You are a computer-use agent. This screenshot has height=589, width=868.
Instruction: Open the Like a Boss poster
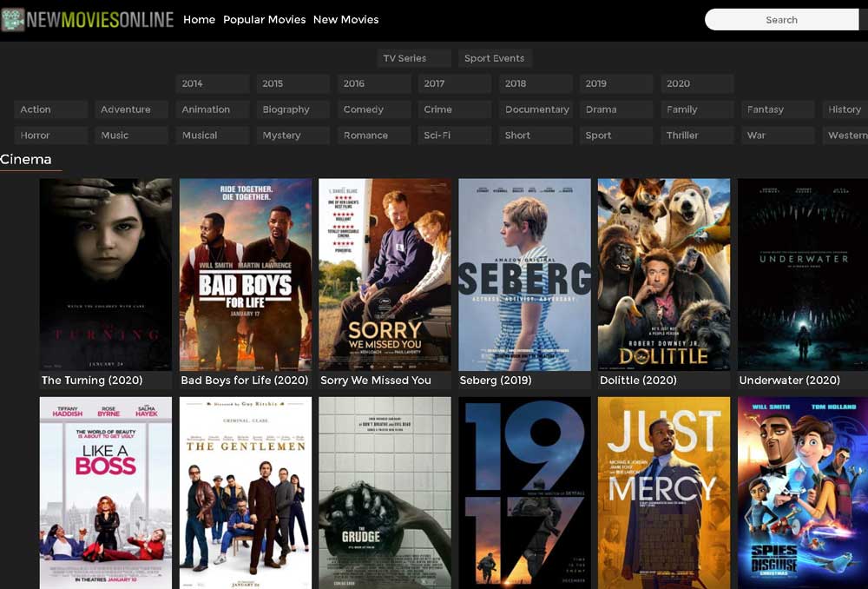pyautogui.click(x=106, y=493)
